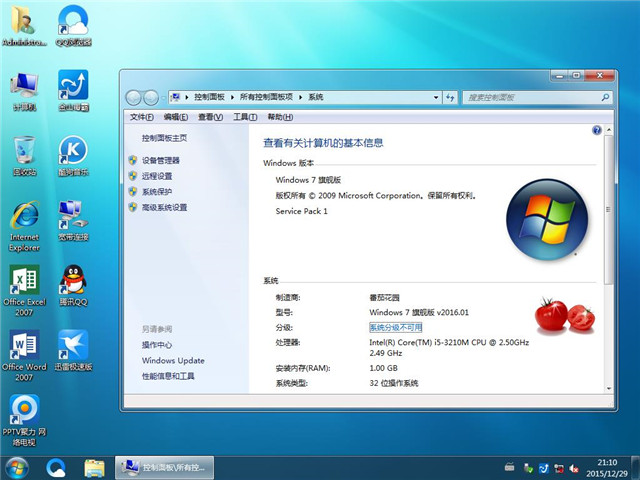Launch Office Word 2007 shortcut
The image size is (640, 480).
[24, 356]
